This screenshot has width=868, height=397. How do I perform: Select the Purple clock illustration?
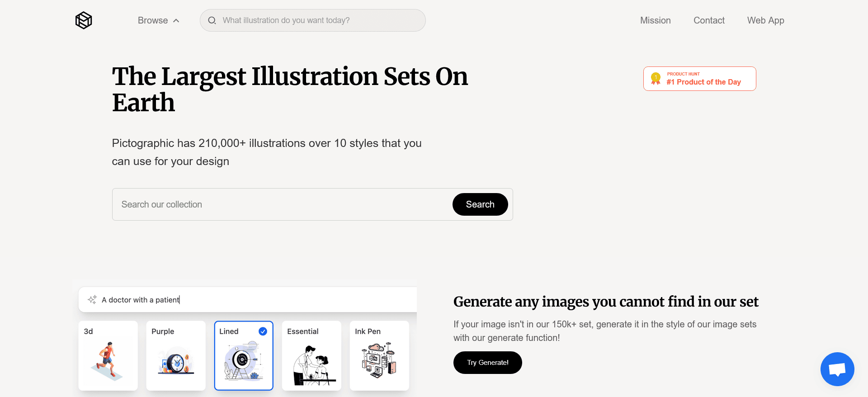point(176,361)
